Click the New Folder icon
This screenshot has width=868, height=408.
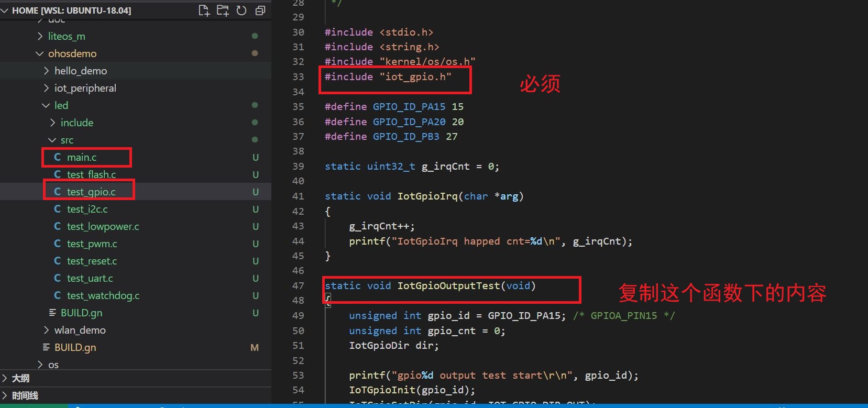(x=223, y=10)
